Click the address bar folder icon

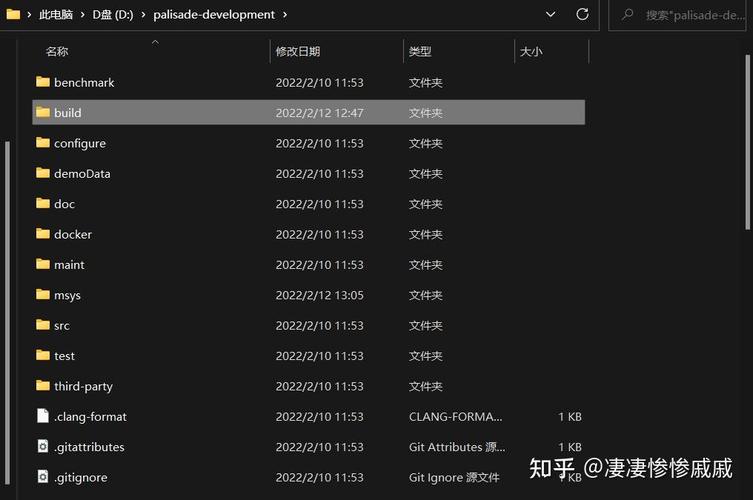coord(13,14)
